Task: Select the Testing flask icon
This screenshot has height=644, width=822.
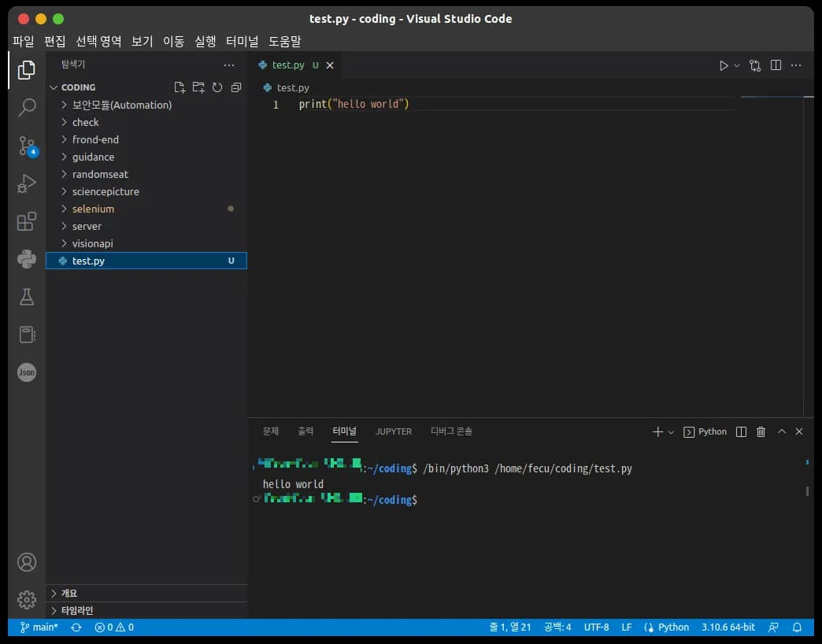Action: [x=26, y=297]
